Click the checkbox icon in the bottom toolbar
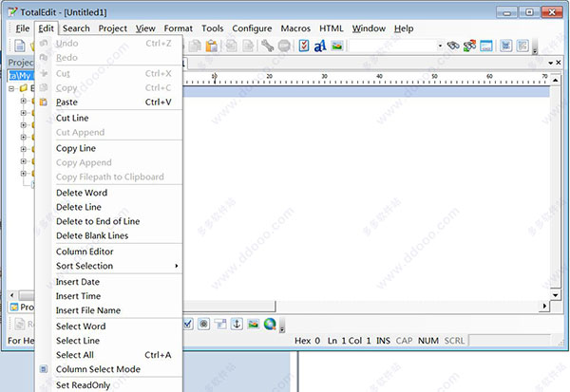Image resolution: width=570 pixels, height=392 pixels. click(x=188, y=324)
